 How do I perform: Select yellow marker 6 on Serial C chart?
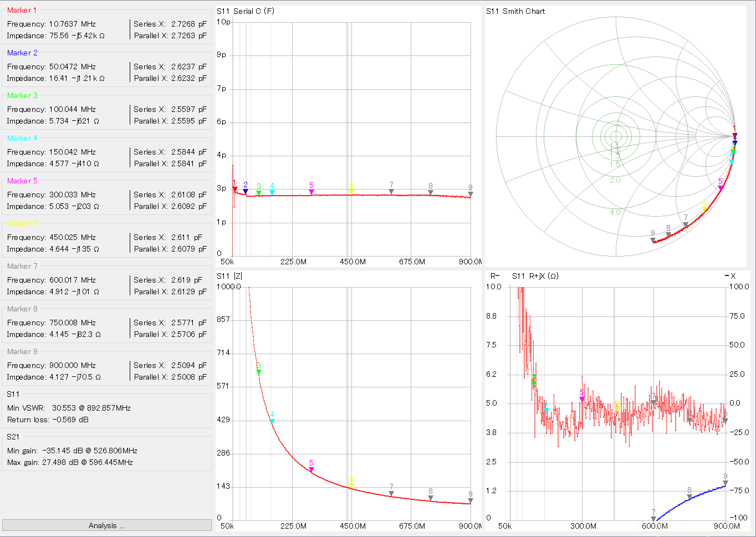tap(351, 192)
